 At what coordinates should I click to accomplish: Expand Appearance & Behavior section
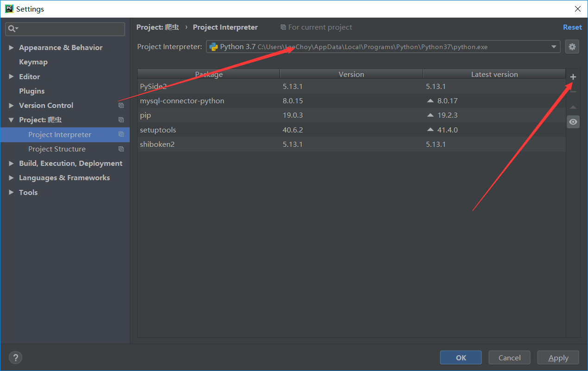point(11,48)
